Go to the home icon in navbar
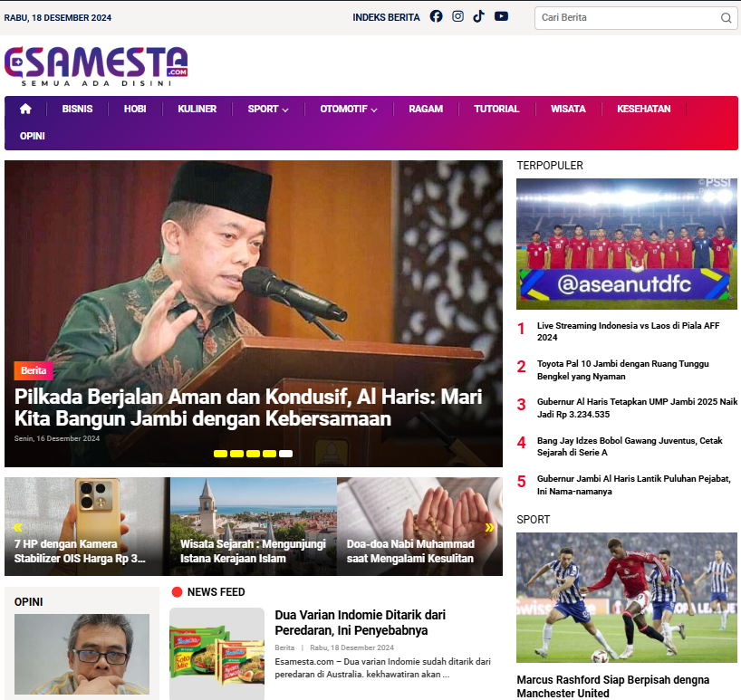 (25, 109)
